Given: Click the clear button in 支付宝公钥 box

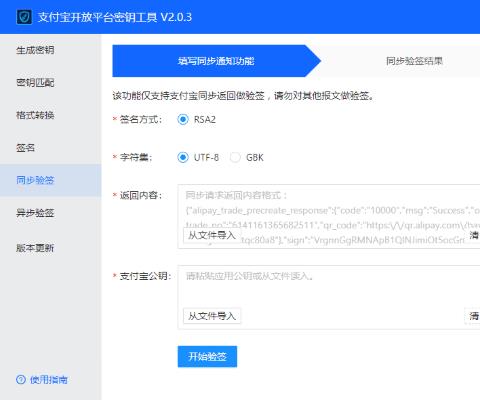Looking at the screenshot, I should pos(473,316).
